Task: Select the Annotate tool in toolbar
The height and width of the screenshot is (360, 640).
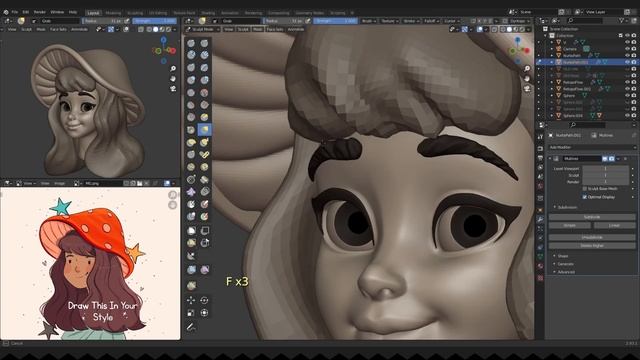Action: coord(191,327)
